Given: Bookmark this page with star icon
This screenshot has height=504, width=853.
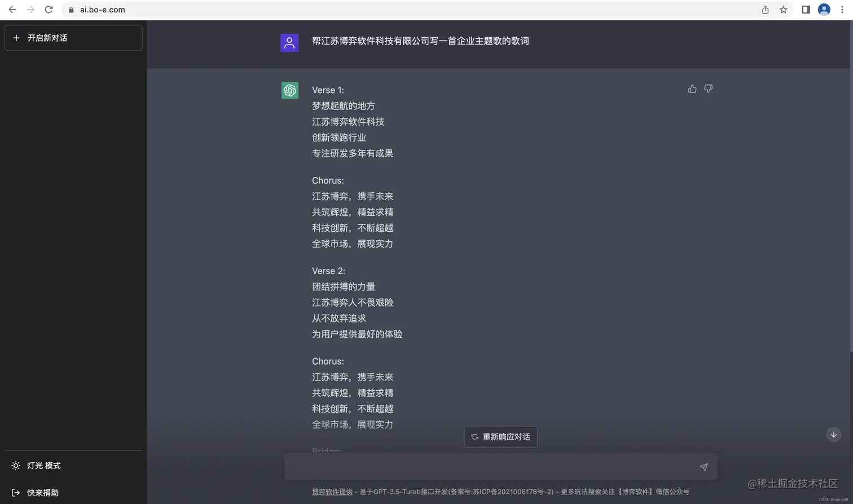Looking at the screenshot, I should (784, 10).
